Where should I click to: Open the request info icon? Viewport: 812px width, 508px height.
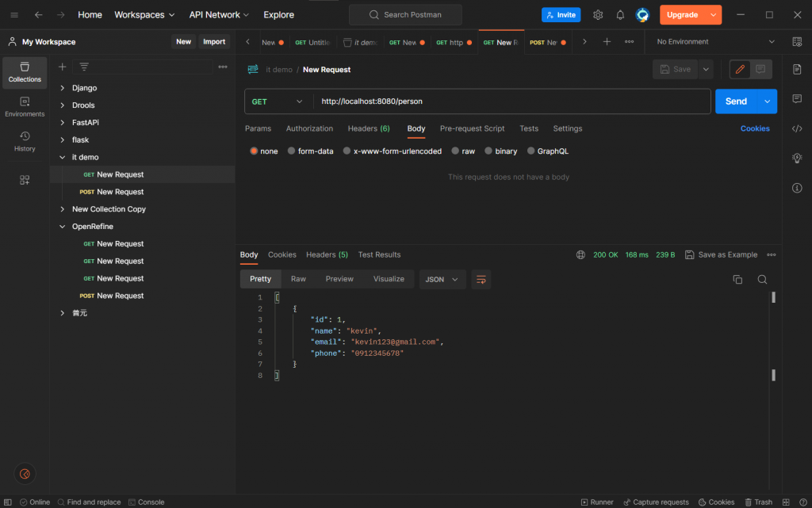[797, 188]
